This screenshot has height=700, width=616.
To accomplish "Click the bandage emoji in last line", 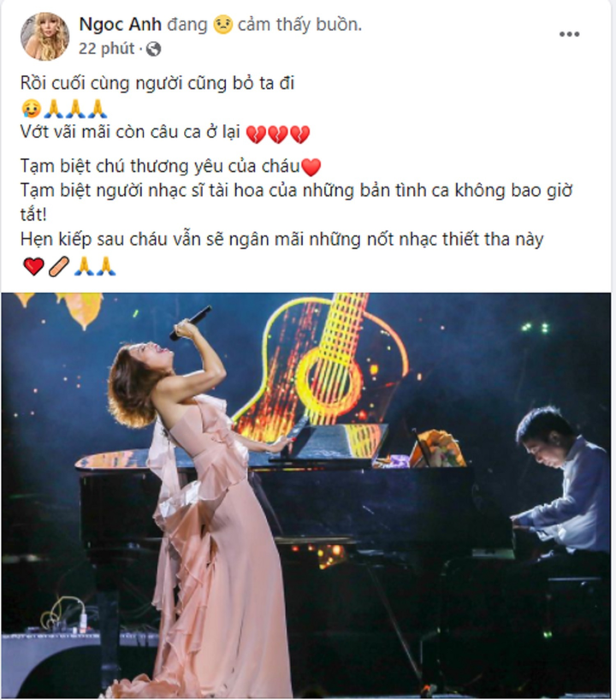I will coord(59,266).
